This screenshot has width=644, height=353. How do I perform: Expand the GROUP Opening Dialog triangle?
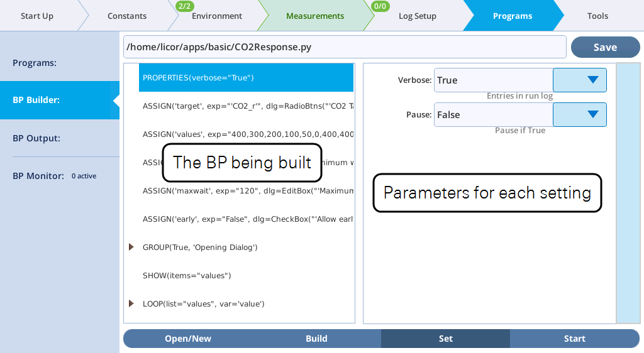[x=131, y=247]
